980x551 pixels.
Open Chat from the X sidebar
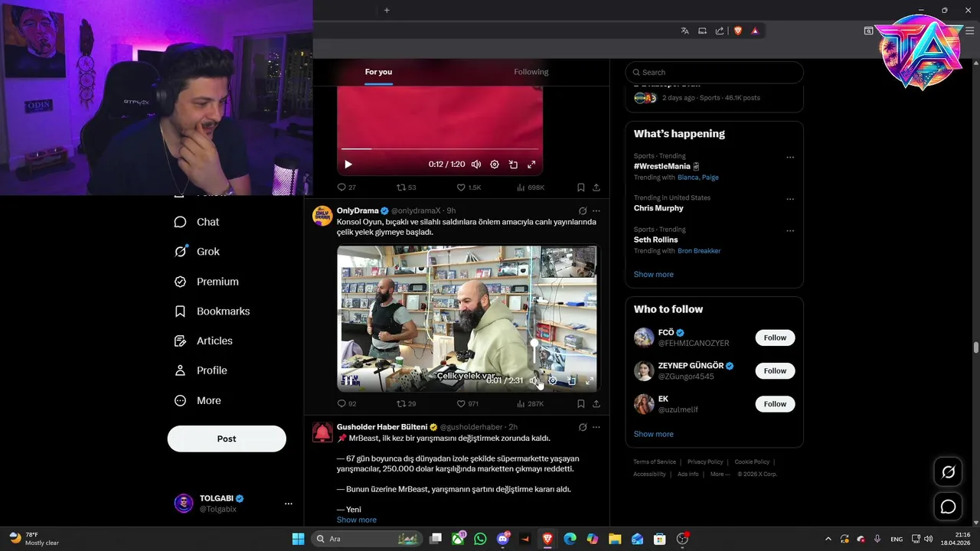tap(197, 222)
